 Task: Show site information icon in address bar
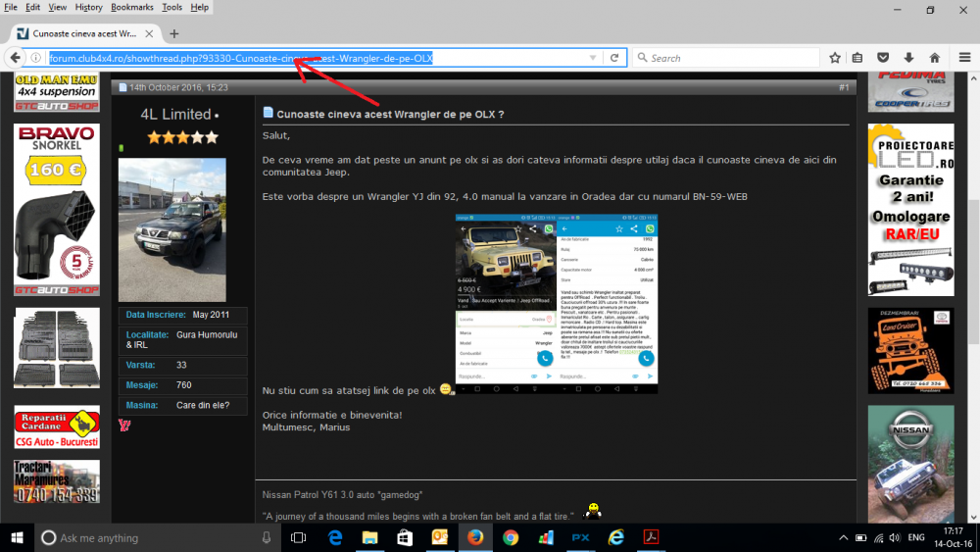tap(36, 58)
